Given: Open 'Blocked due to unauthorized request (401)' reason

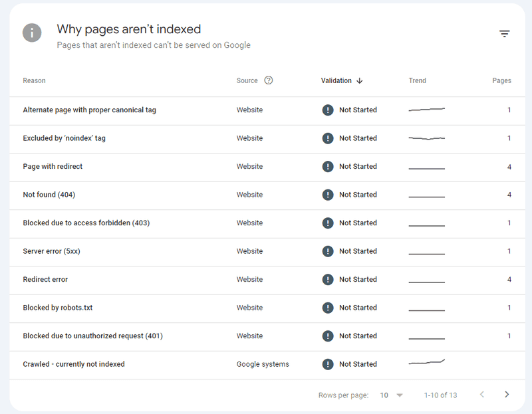Looking at the screenshot, I should 92,336.
